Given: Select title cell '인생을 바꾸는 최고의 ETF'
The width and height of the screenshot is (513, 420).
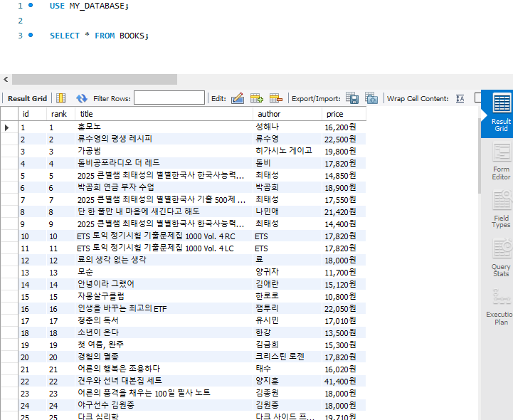Looking at the screenshot, I should click(164, 309).
